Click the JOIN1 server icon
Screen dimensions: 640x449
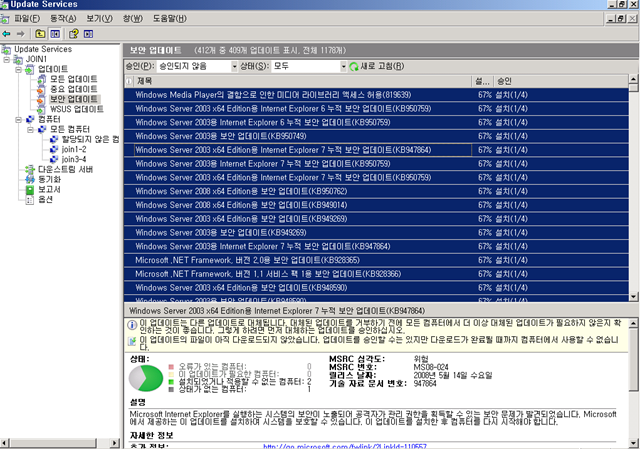(18, 60)
